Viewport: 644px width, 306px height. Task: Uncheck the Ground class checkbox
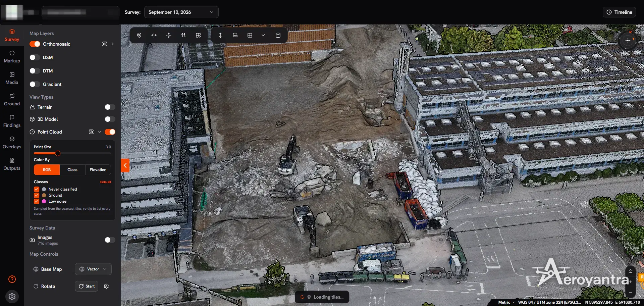pos(37,195)
